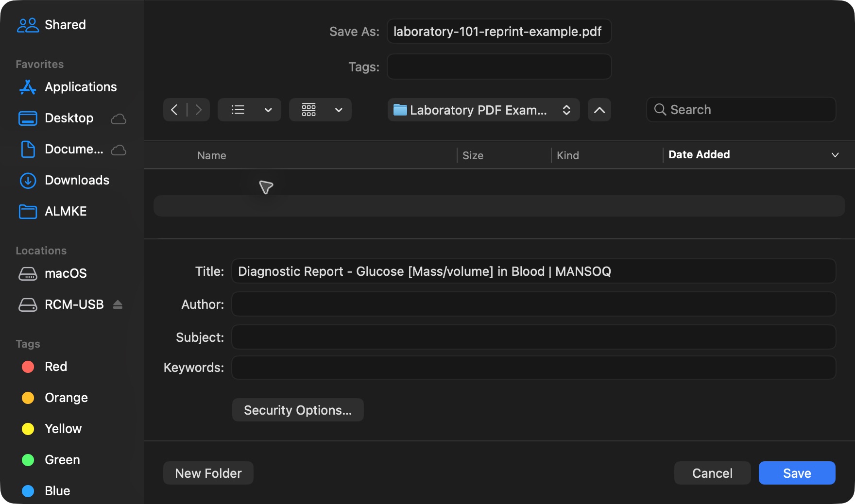Open the grid grouping icon

pos(309,110)
